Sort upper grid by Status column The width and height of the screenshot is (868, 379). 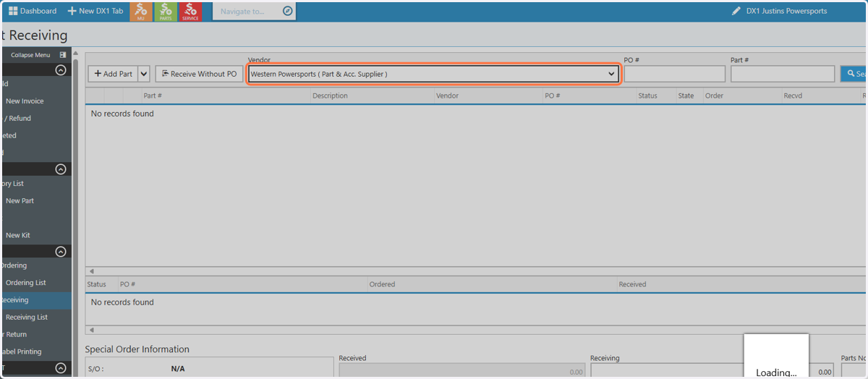pyautogui.click(x=647, y=95)
